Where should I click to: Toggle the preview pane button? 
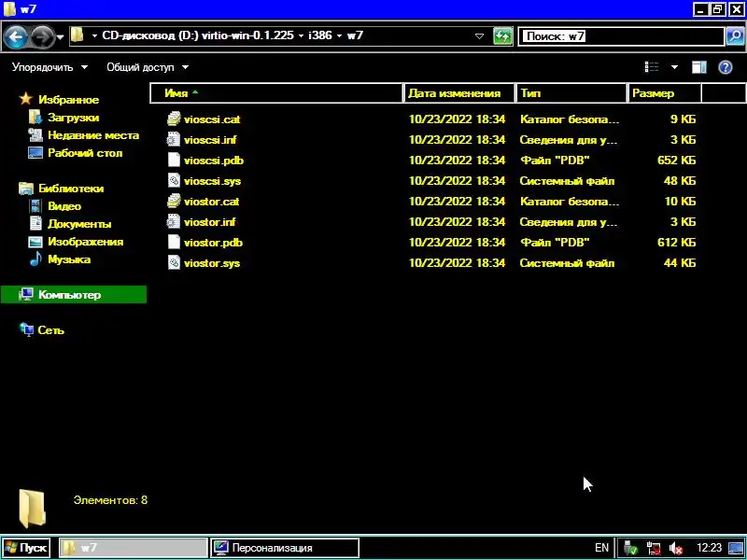coord(698,67)
